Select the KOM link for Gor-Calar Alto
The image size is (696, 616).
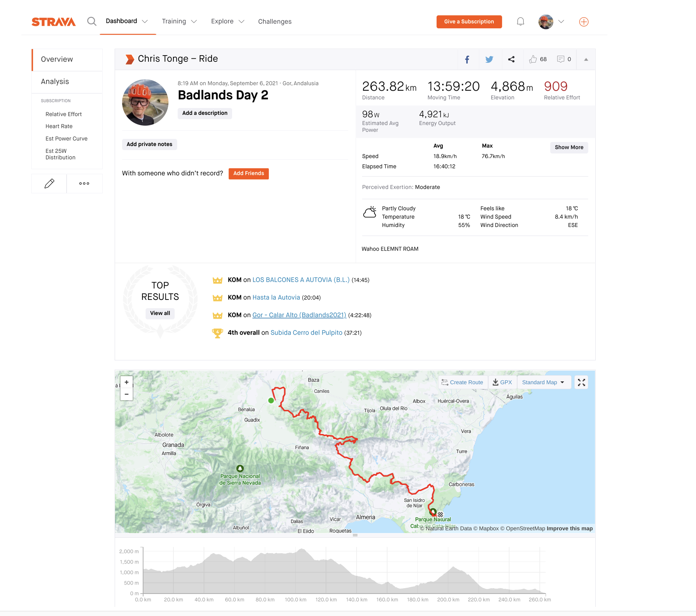pos(300,315)
